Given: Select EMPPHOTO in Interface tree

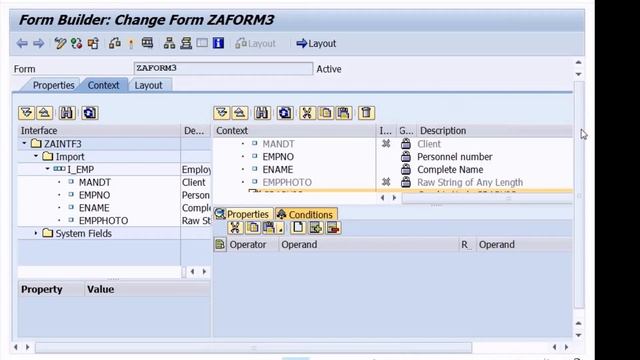Looking at the screenshot, I should [103, 220].
